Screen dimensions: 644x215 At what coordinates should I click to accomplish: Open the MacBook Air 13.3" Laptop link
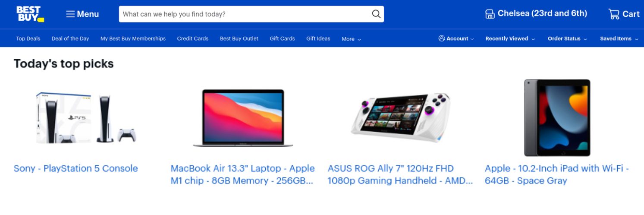tap(242, 174)
